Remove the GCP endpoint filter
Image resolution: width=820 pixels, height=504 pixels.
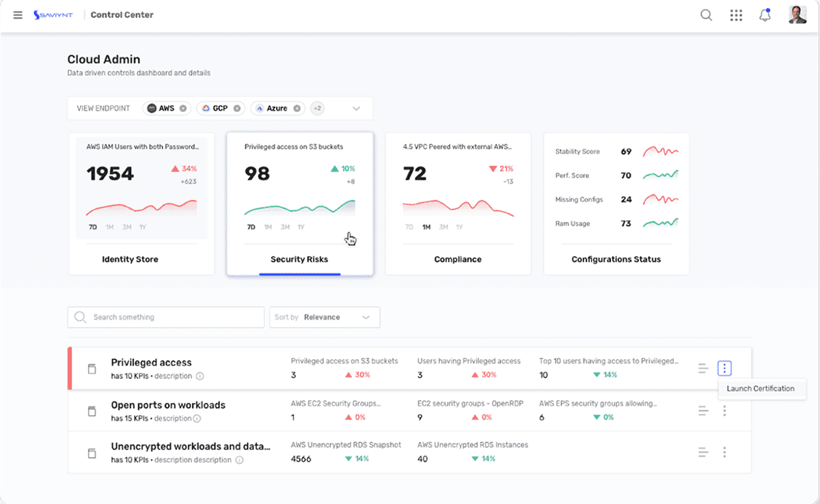pos(237,109)
